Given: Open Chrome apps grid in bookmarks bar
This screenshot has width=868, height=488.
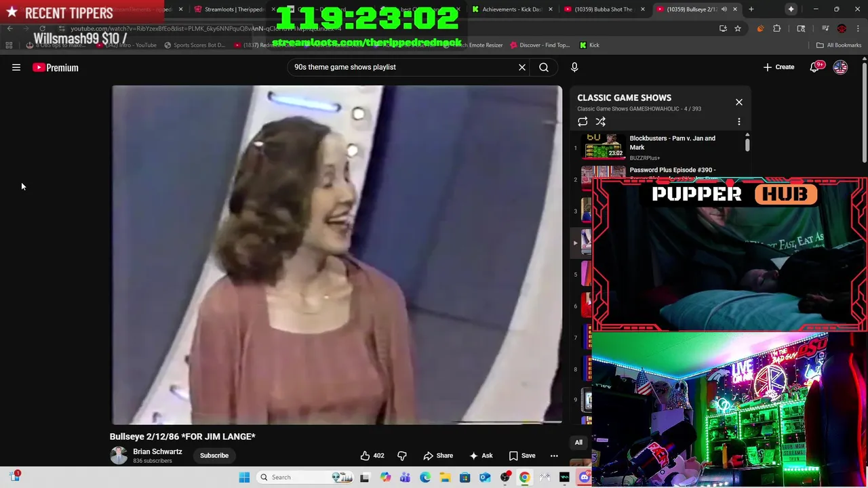Looking at the screenshot, I should point(9,45).
